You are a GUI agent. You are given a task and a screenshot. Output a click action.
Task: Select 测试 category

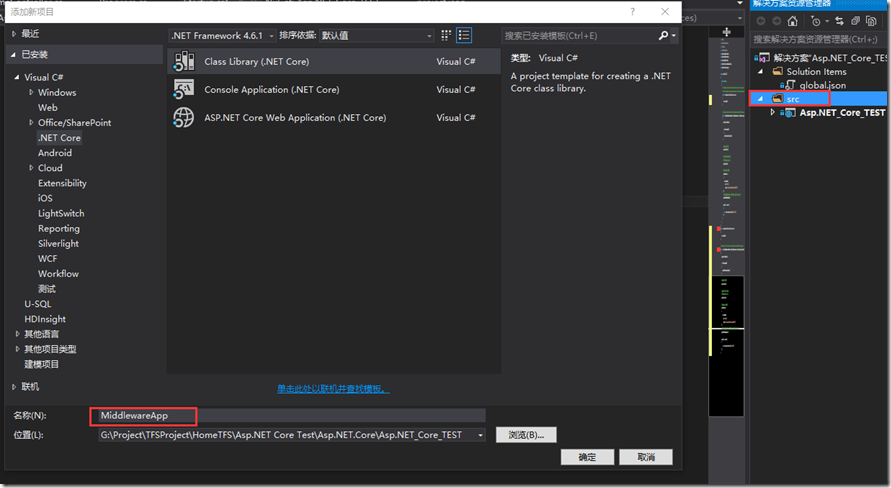point(47,289)
